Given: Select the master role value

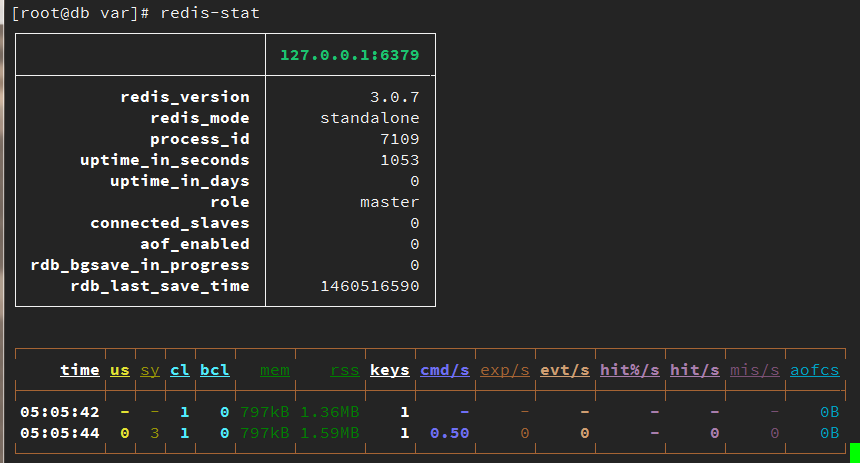Looking at the screenshot, I should tap(389, 202).
